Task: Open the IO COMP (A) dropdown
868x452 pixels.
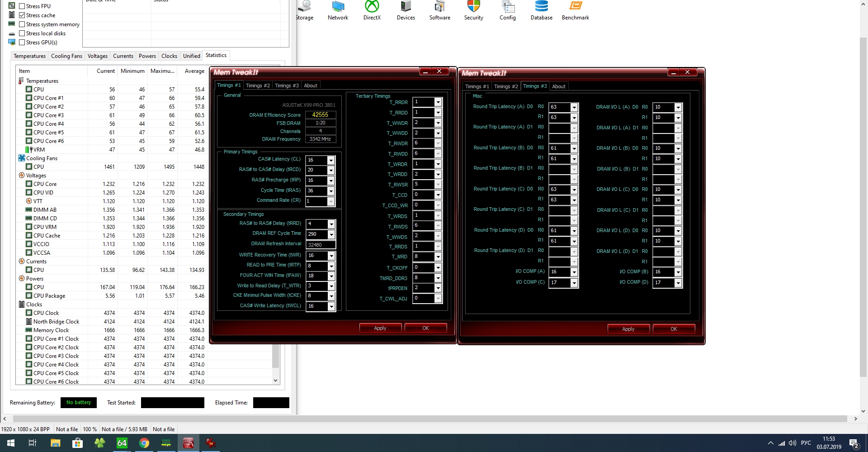Action: (x=574, y=272)
